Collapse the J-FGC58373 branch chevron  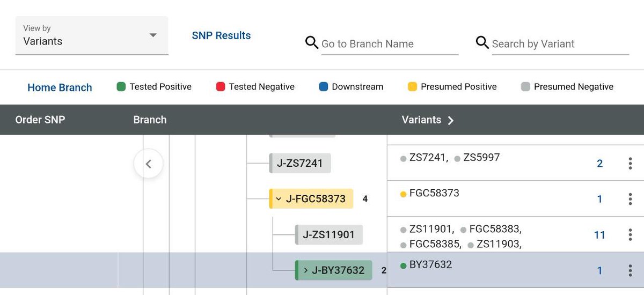coord(279,199)
